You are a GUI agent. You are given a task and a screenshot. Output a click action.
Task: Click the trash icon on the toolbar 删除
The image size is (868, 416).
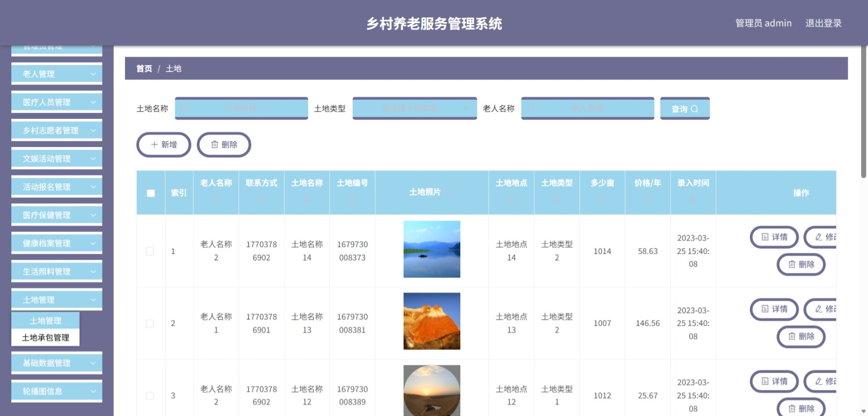(x=215, y=144)
